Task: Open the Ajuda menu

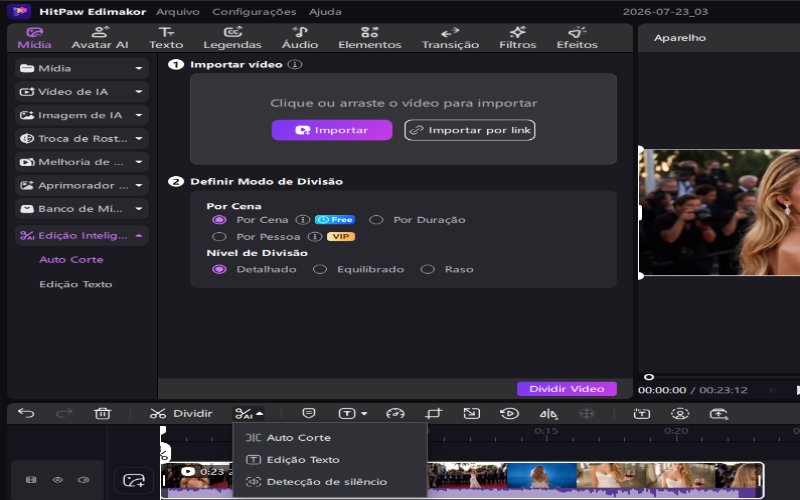Action: (x=325, y=11)
